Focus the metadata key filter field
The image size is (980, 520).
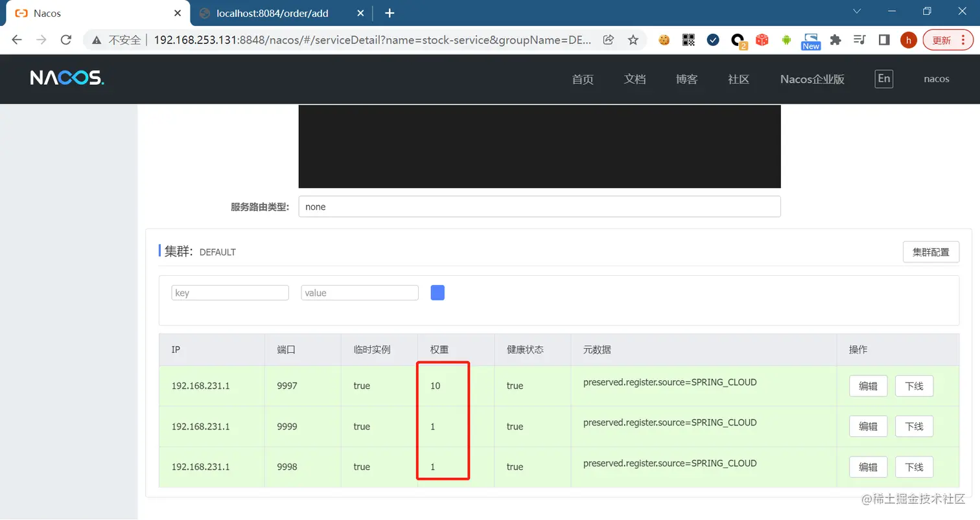pos(230,293)
